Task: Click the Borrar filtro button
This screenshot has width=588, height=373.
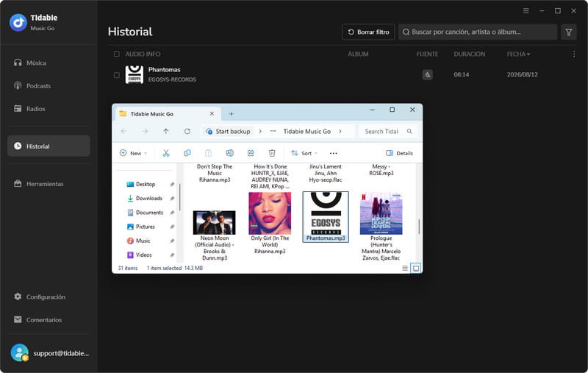Action: (368, 32)
